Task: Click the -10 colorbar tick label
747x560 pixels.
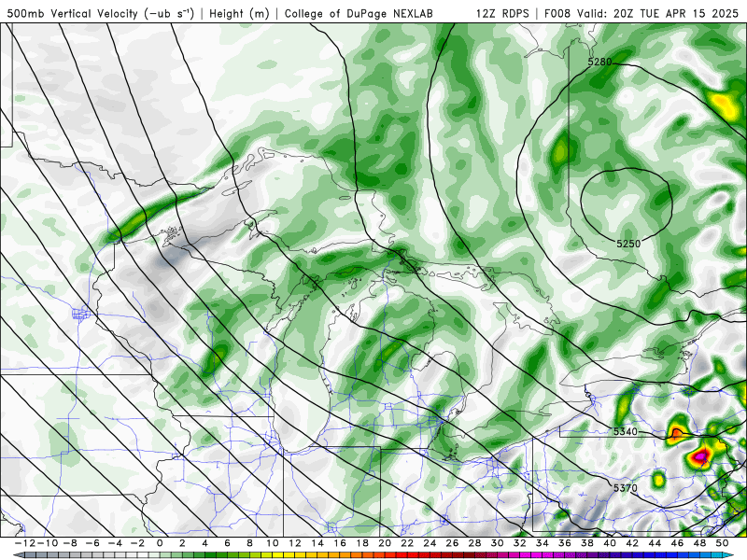Action: 46,543
